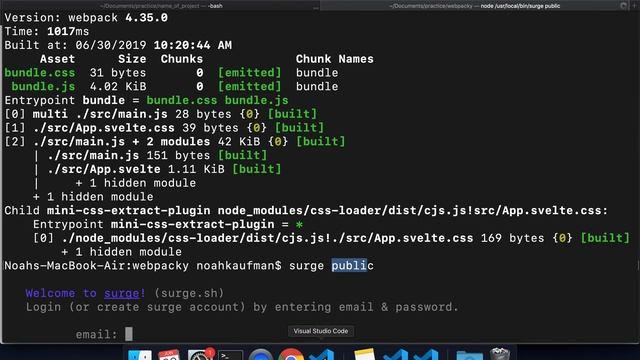This screenshot has height=360, width=640.
Task: Open Calendar from the Dock
Action: coord(169,354)
